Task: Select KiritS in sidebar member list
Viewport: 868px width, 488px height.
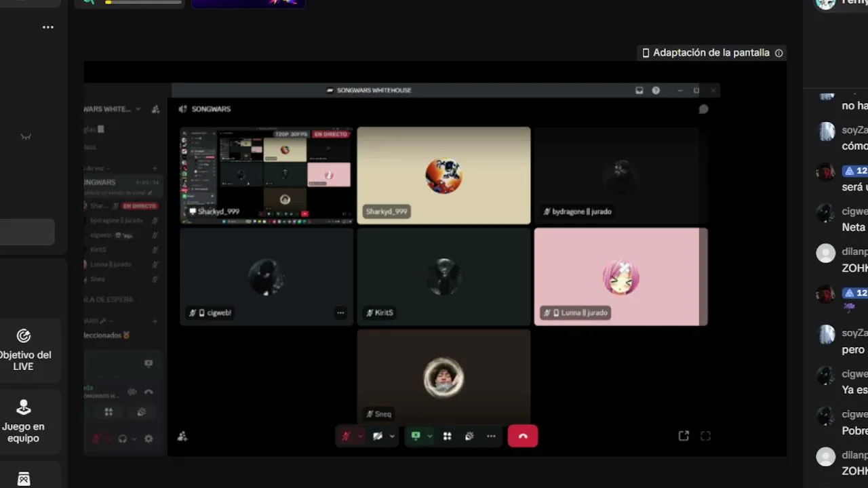Action: pos(122,249)
